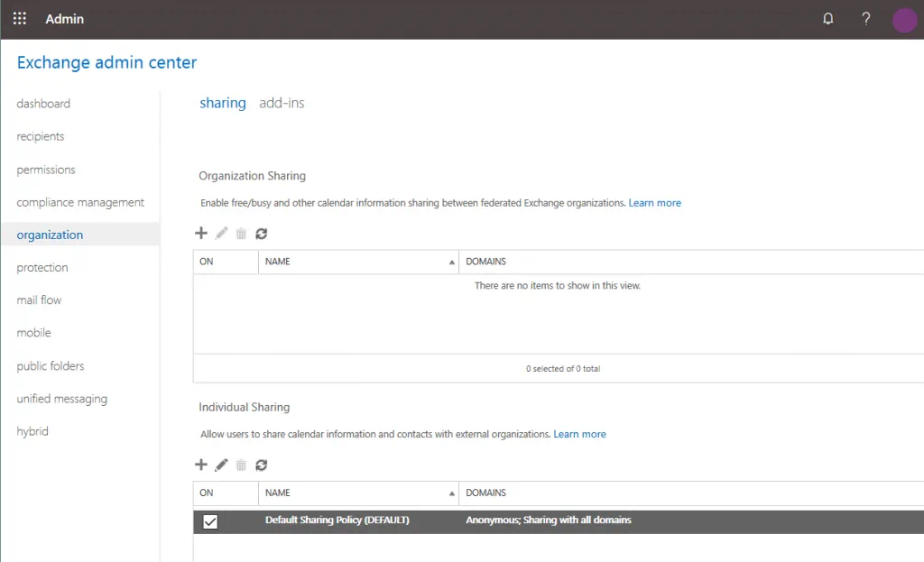Open Learn more link for Individual Sharing
The width and height of the screenshot is (924, 562).
pos(579,434)
